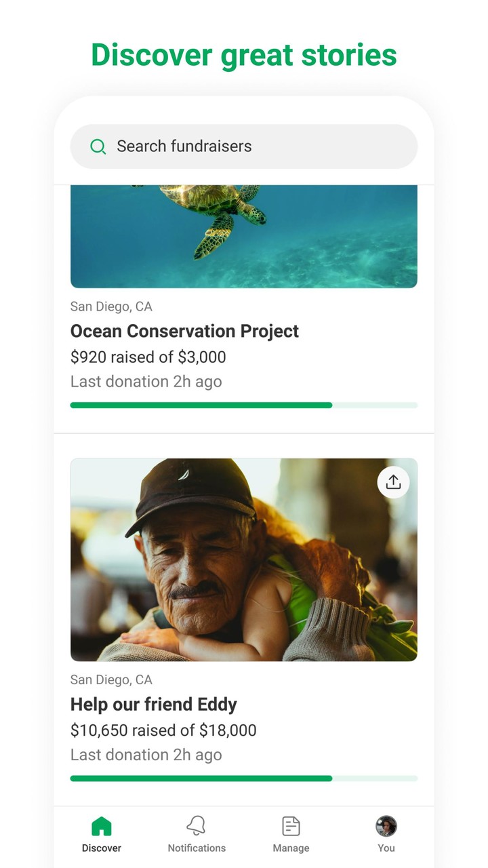Tap the search magnifier icon
Screen dimensions: 488x868
point(98,146)
